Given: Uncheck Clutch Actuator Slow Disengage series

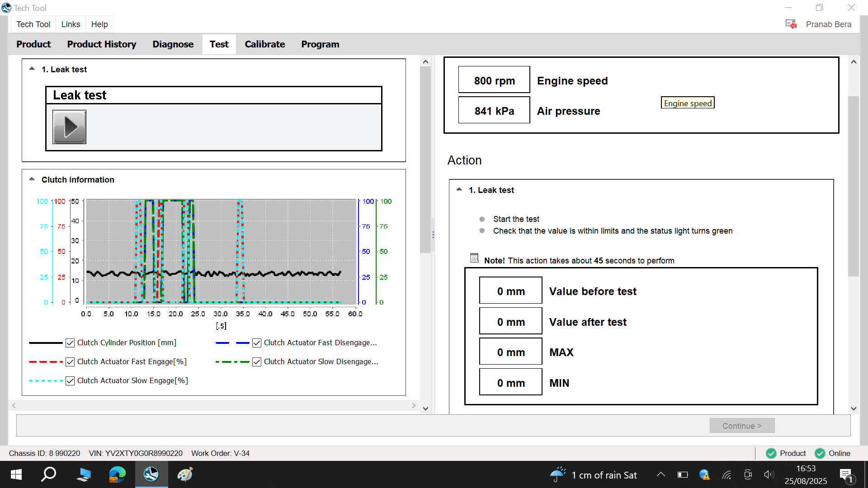Looking at the screenshot, I should click(257, 362).
